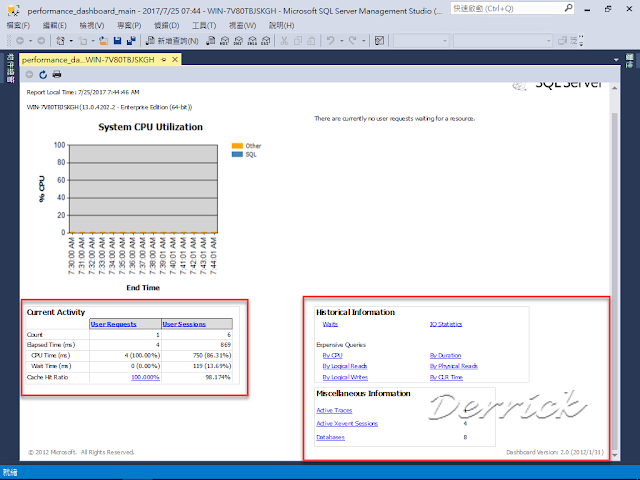Click the Navigate Backward toolbar icon
Image resolution: width=640 pixels, height=480 pixels.
[x=20, y=40]
